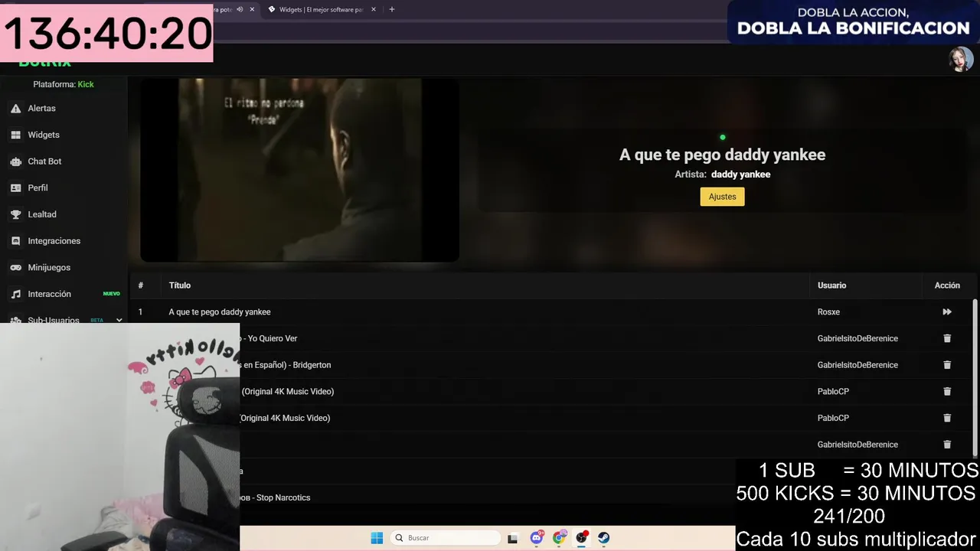Skip the current song A que te pego
Screen dimensions: 980x551
pyautogui.click(x=947, y=312)
